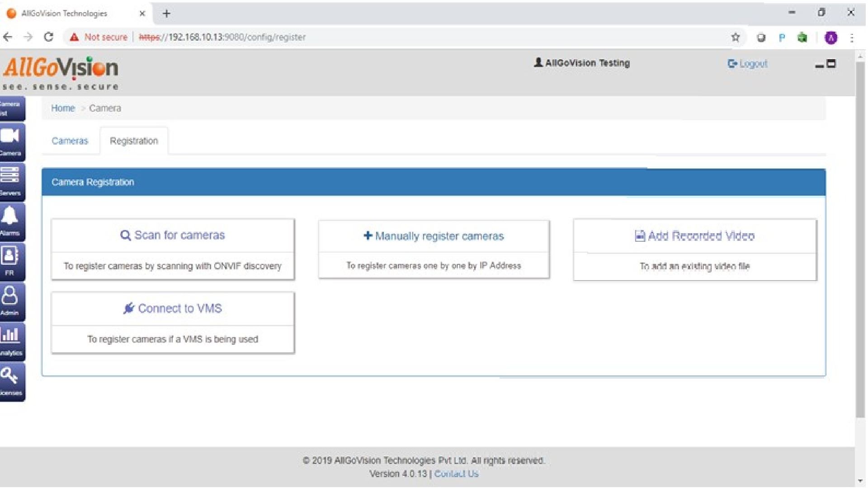Click Add Recorded Video button
This screenshot has height=488, width=868.
[x=695, y=236]
